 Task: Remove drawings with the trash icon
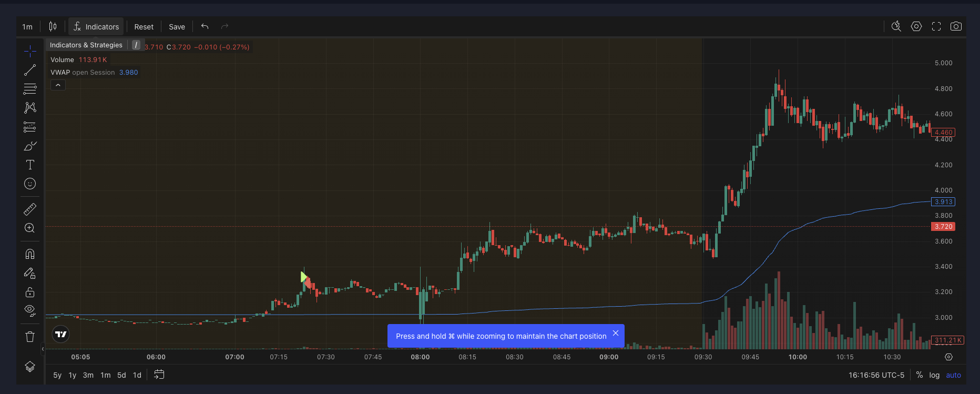click(30, 337)
